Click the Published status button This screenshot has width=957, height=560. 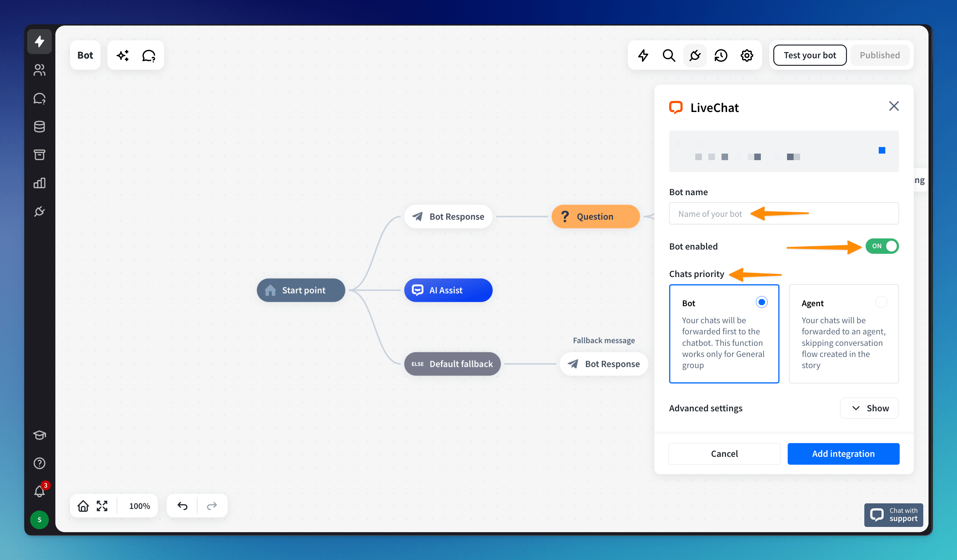[x=879, y=55]
